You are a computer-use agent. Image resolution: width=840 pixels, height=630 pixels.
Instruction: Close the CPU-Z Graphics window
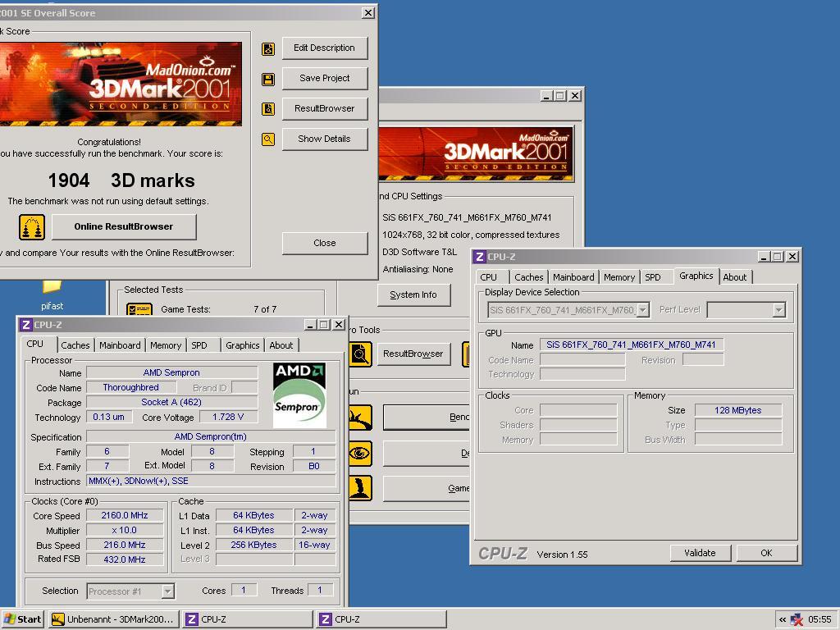click(792, 257)
